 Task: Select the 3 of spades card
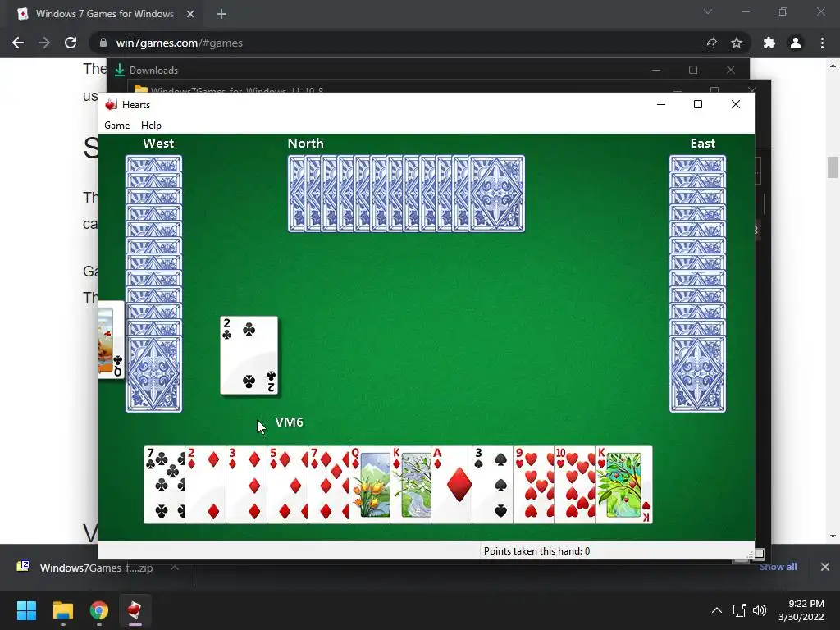point(493,485)
